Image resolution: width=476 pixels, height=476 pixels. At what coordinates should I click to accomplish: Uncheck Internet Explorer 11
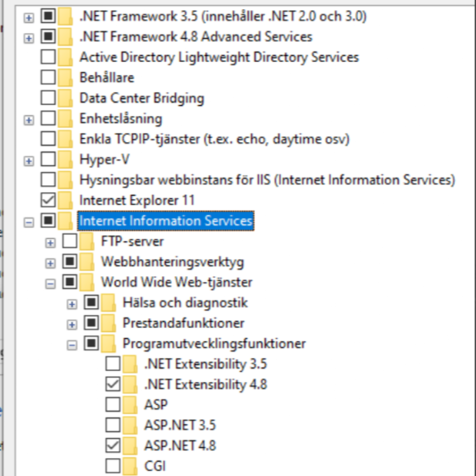pos(48,200)
